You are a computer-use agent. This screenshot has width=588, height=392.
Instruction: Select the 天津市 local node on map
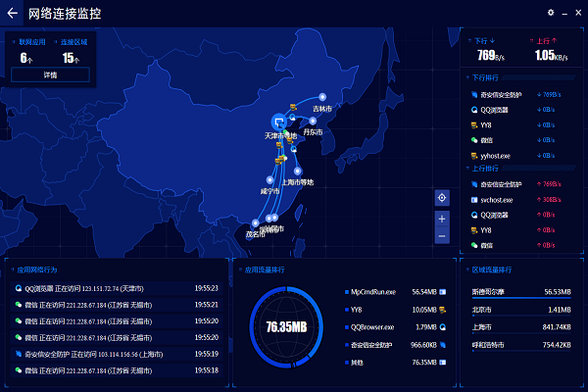[x=279, y=121]
